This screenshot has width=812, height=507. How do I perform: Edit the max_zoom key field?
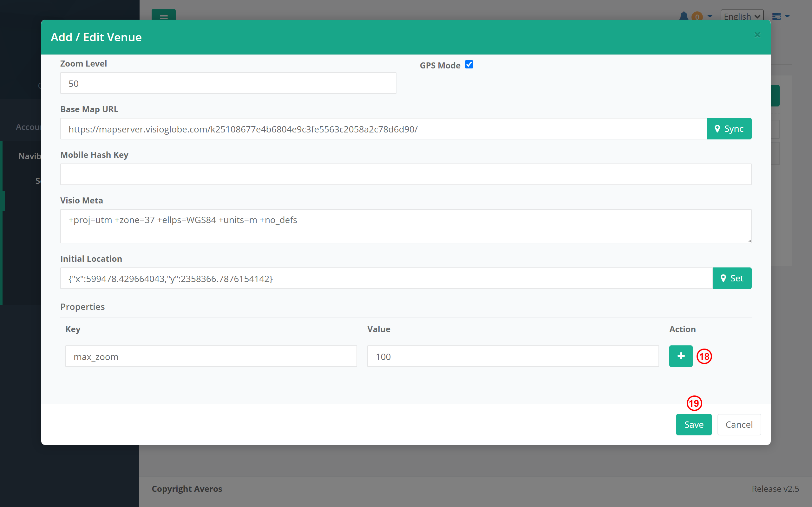pyautogui.click(x=211, y=356)
